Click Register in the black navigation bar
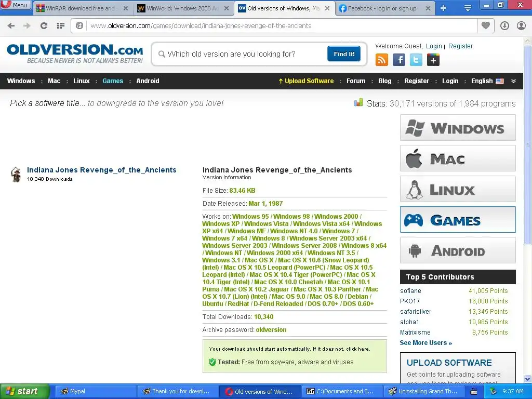This screenshot has height=399, width=532. (x=417, y=81)
